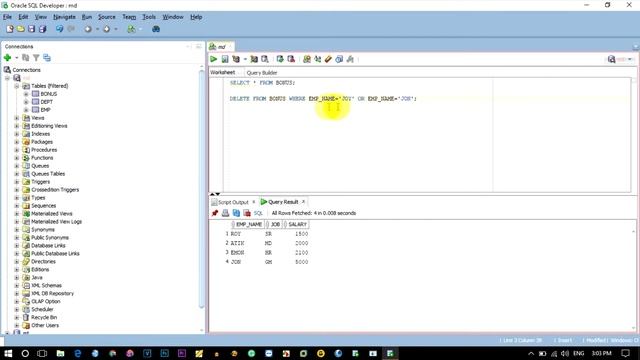Click the Back navigation arrow icon
This screenshot has width=640, height=360.
tap(87, 29)
